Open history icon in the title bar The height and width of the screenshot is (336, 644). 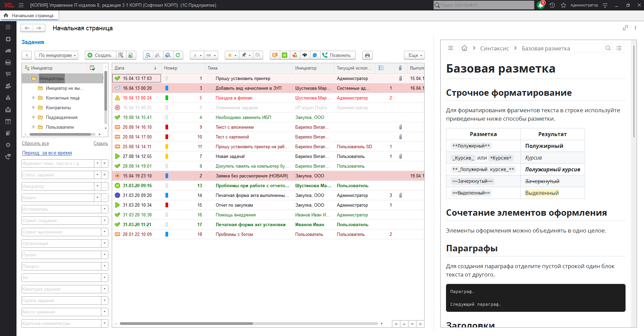coord(552,5)
